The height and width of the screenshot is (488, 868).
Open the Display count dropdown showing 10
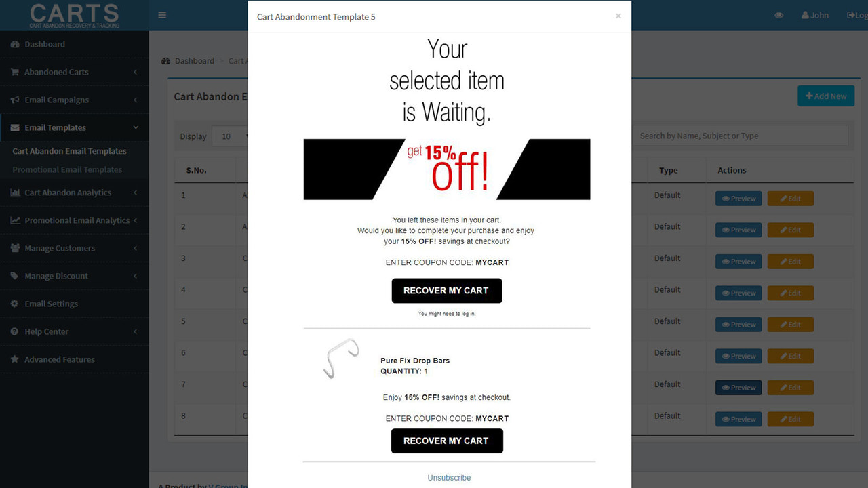(x=231, y=136)
